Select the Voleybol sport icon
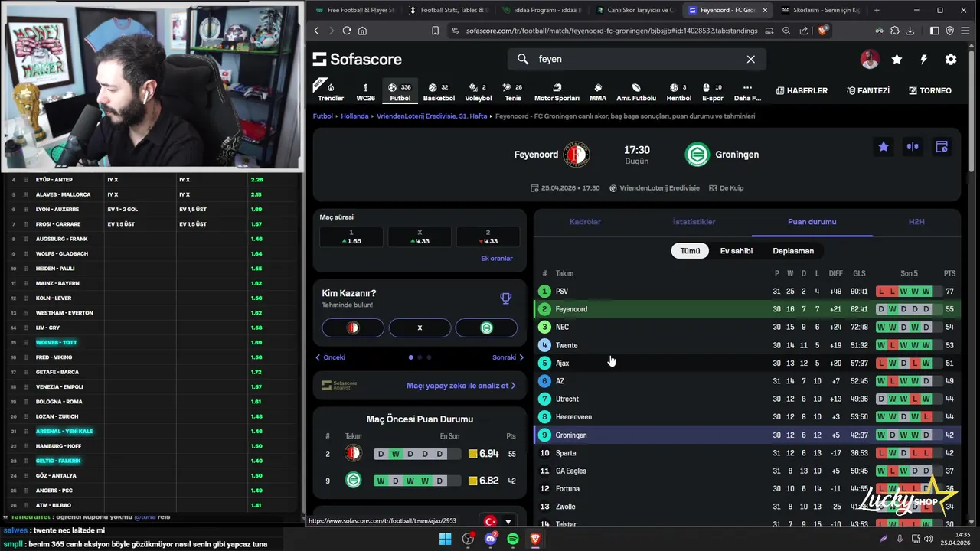Screen dimensions: 980x551 tap(479, 92)
